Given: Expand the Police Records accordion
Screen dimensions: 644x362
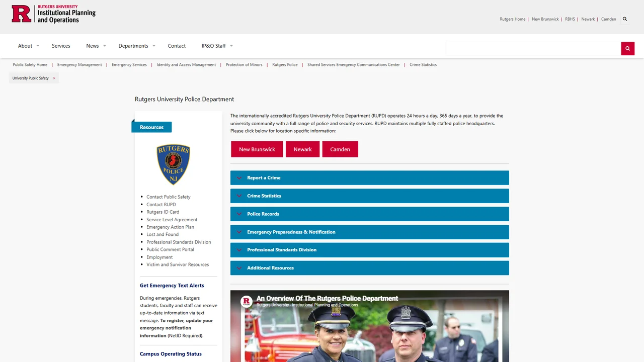Looking at the screenshot, I should tap(370, 214).
